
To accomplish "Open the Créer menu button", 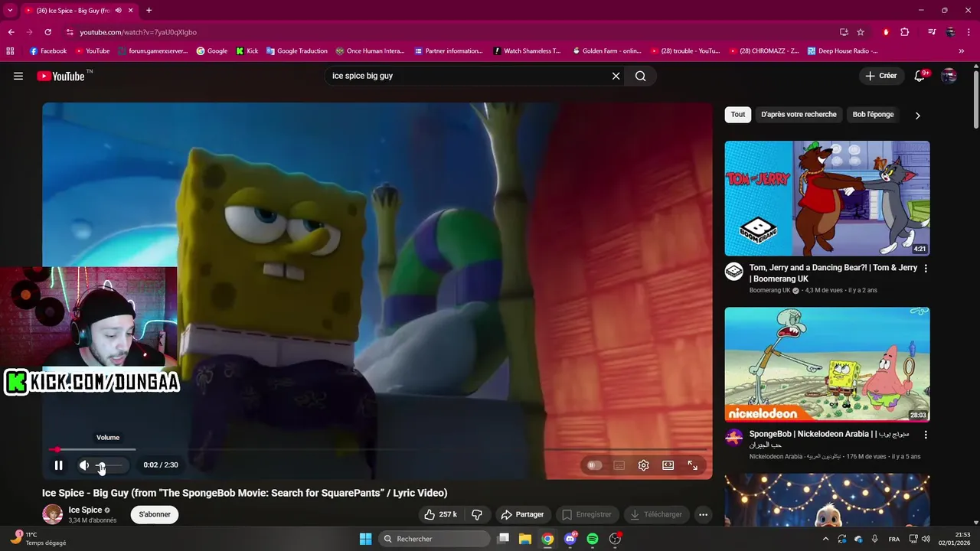I will (880, 76).
